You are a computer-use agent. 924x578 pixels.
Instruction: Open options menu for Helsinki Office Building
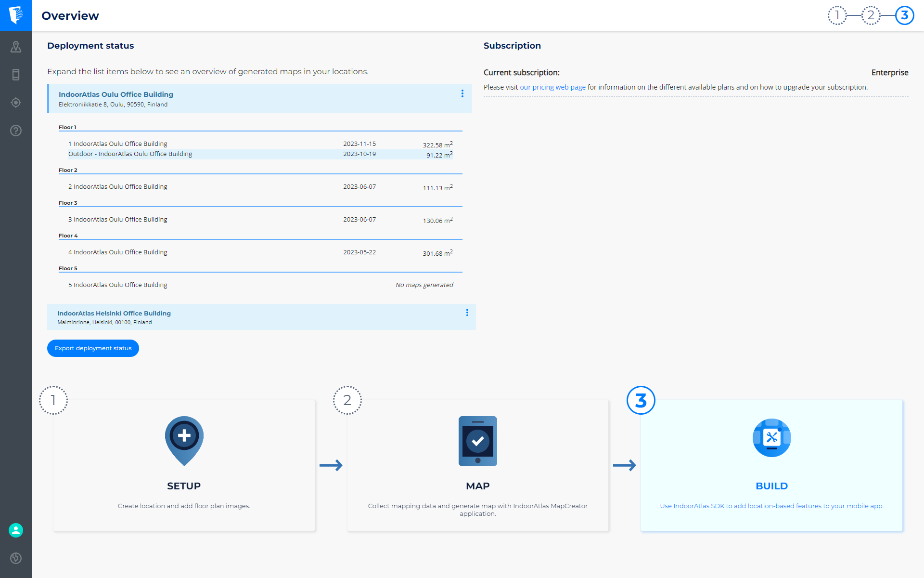pyautogui.click(x=467, y=313)
